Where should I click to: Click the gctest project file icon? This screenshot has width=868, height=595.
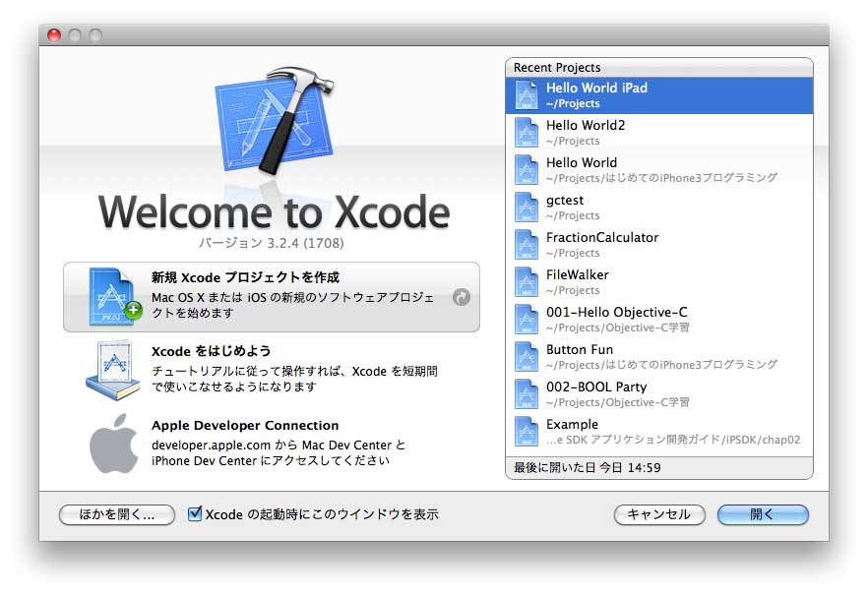pyautogui.click(x=527, y=208)
